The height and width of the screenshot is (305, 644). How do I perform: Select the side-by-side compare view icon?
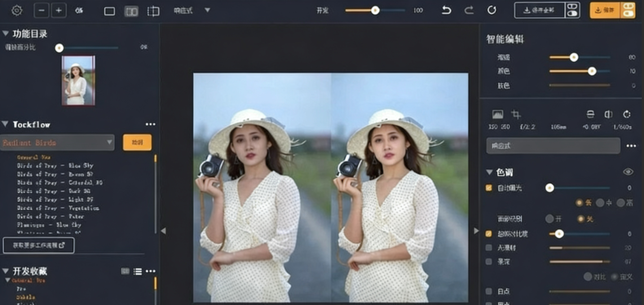coord(131,11)
